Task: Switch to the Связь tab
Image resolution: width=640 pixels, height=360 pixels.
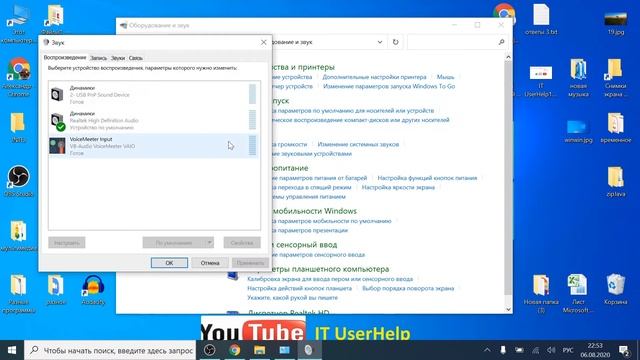Action: coord(136,58)
